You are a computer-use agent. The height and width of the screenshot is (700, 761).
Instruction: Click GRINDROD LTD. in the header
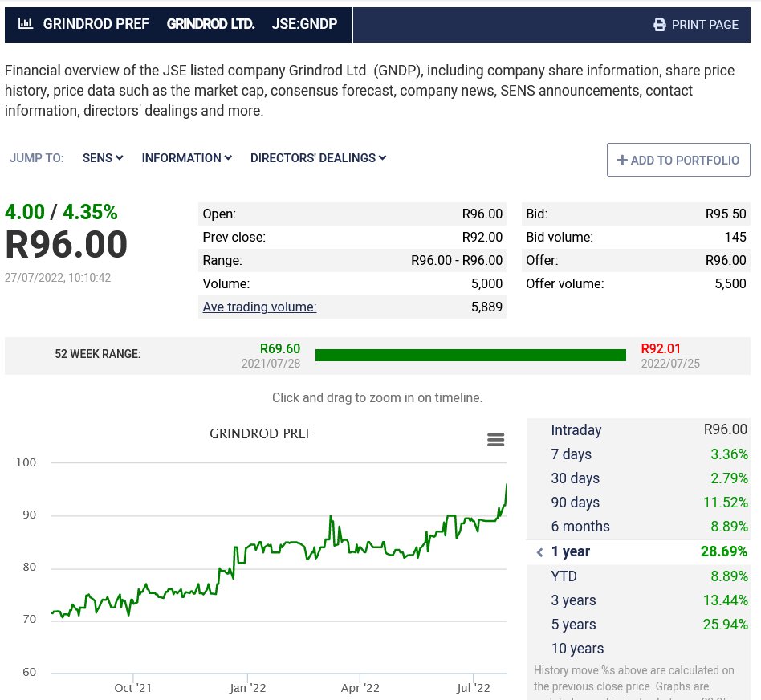pyautogui.click(x=210, y=24)
